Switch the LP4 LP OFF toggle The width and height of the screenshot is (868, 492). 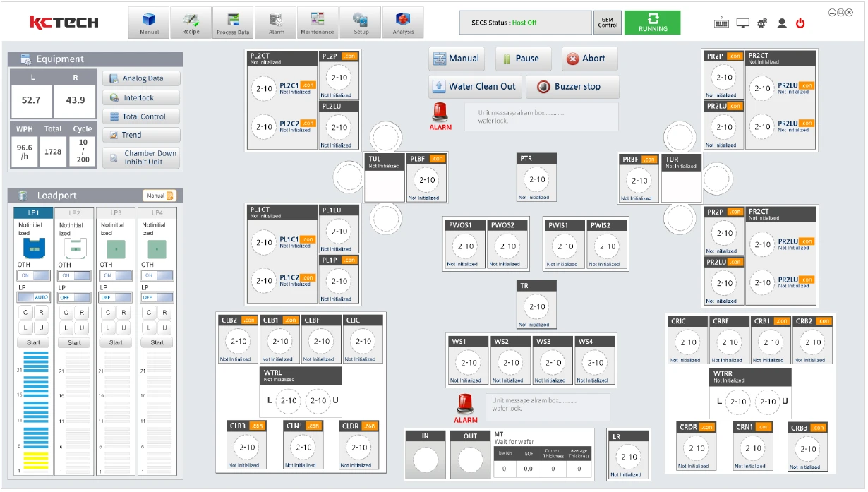pos(157,297)
